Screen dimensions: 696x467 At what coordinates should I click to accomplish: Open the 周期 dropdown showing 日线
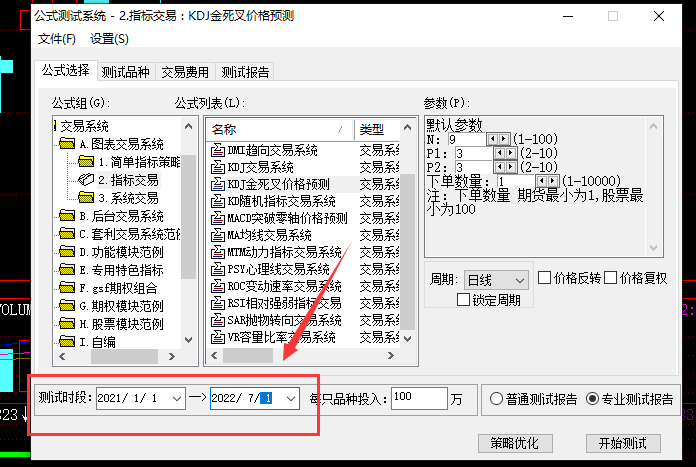pyautogui.click(x=496, y=281)
